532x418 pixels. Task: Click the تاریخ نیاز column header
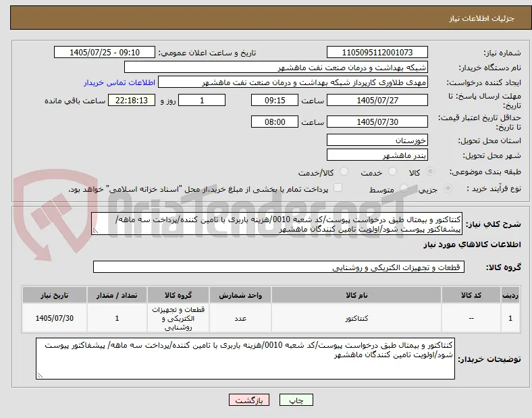click(55, 295)
